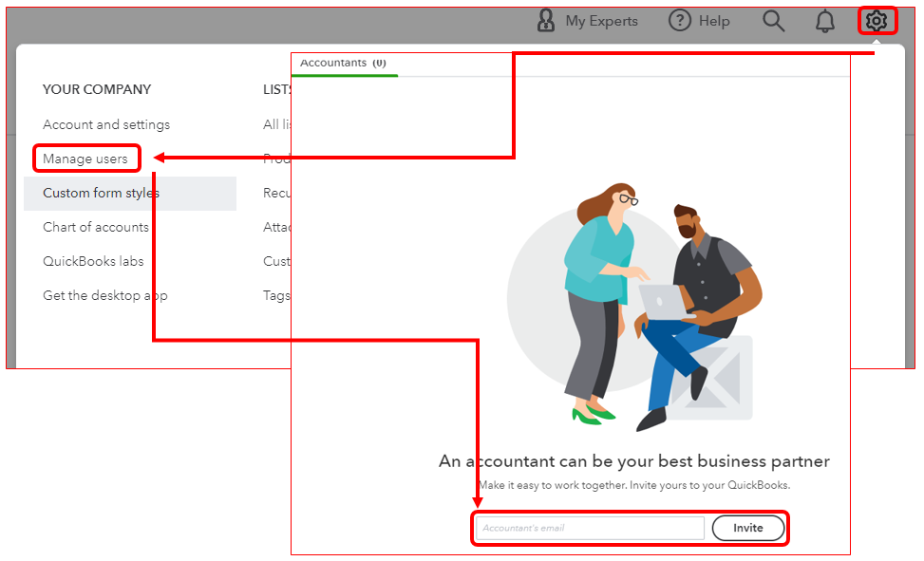Click the search magnifier icon
This screenshot has height=561, width=924.
tap(773, 21)
